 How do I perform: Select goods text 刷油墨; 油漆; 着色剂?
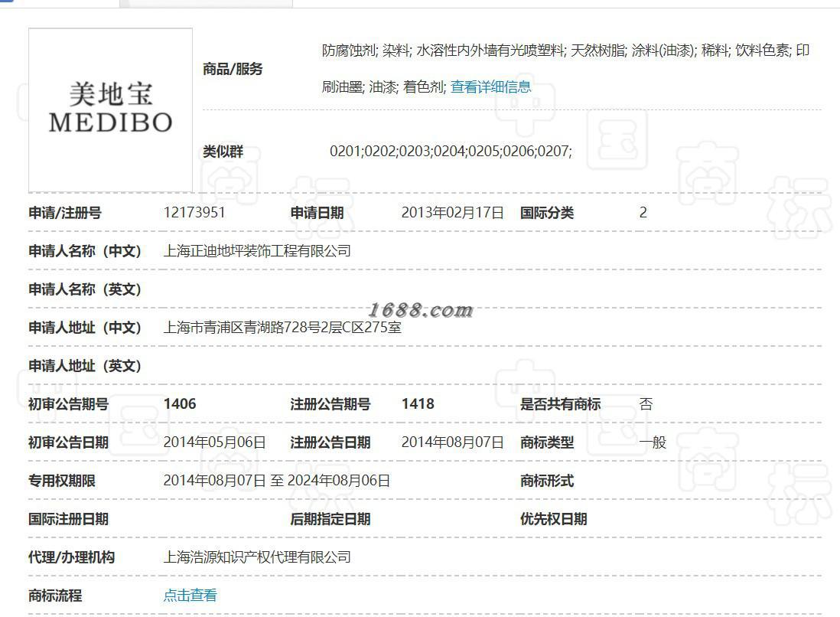383,87
